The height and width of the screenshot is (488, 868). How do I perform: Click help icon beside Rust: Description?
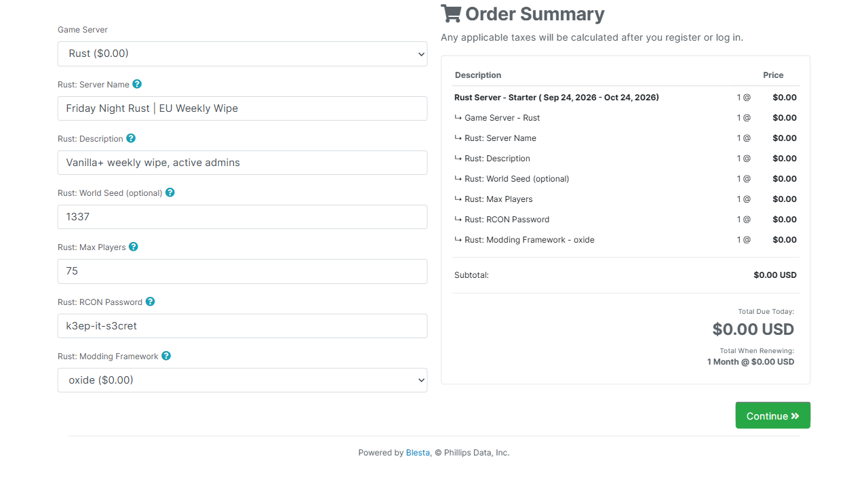click(131, 138)
